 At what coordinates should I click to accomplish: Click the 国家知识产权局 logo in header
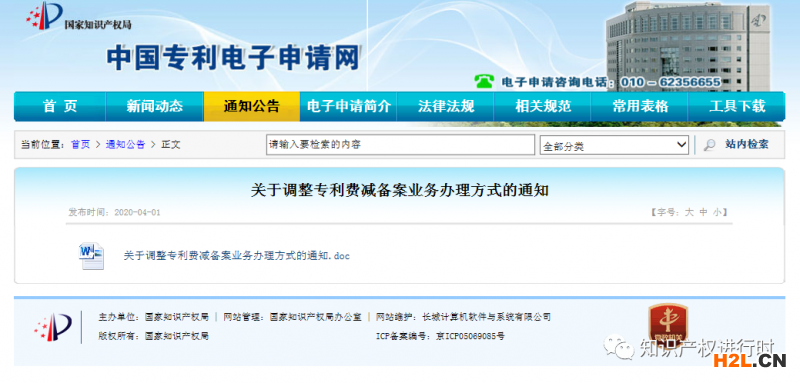78,16
